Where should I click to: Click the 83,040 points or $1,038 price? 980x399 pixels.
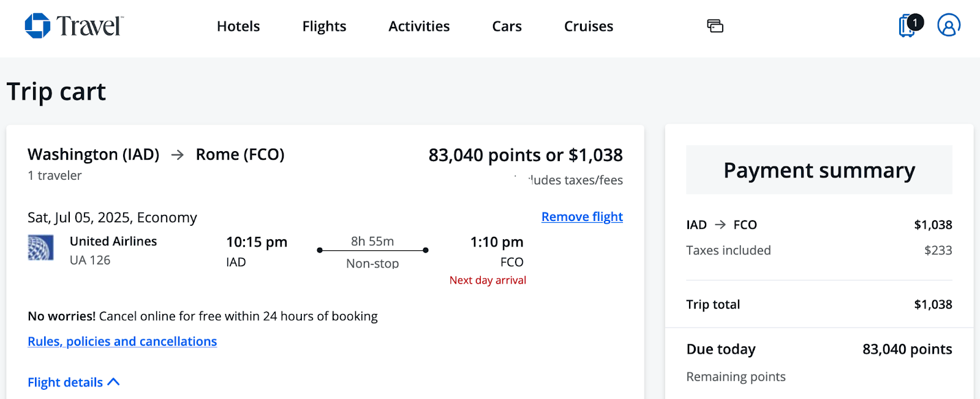(x=525, y=155)
